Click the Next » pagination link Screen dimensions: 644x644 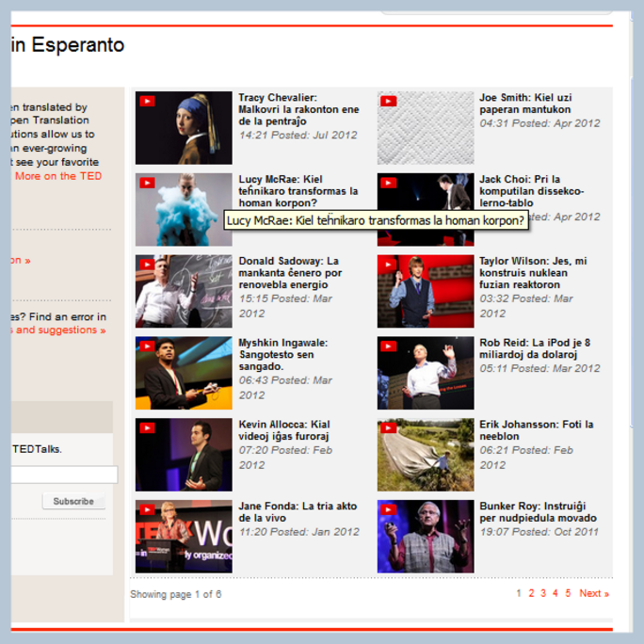click(594, 593)
